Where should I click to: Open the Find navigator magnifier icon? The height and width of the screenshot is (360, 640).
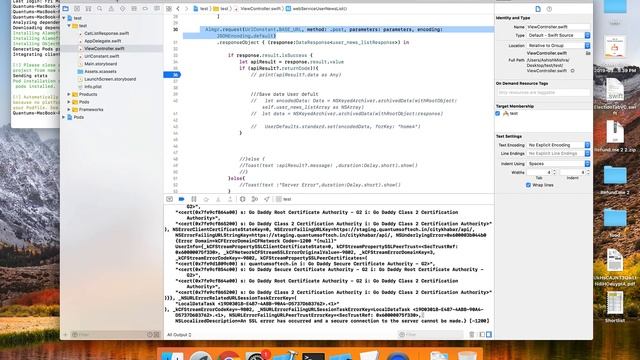pos(100,9)
